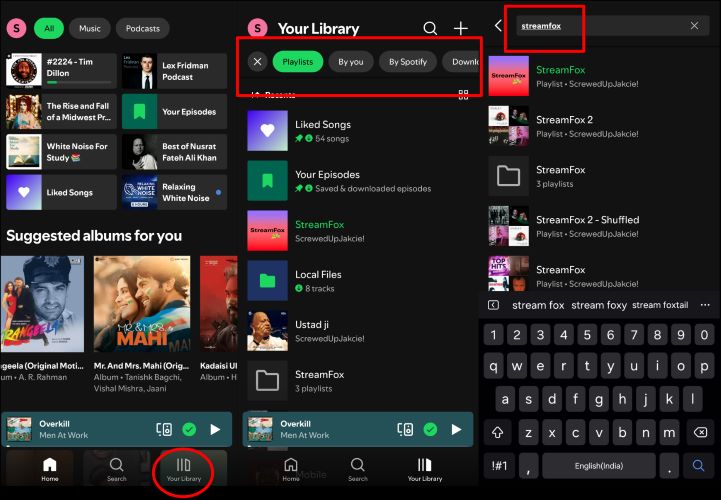Open StreamFox 3 playlists folder search result
The image size is (721, 500).
600,176
